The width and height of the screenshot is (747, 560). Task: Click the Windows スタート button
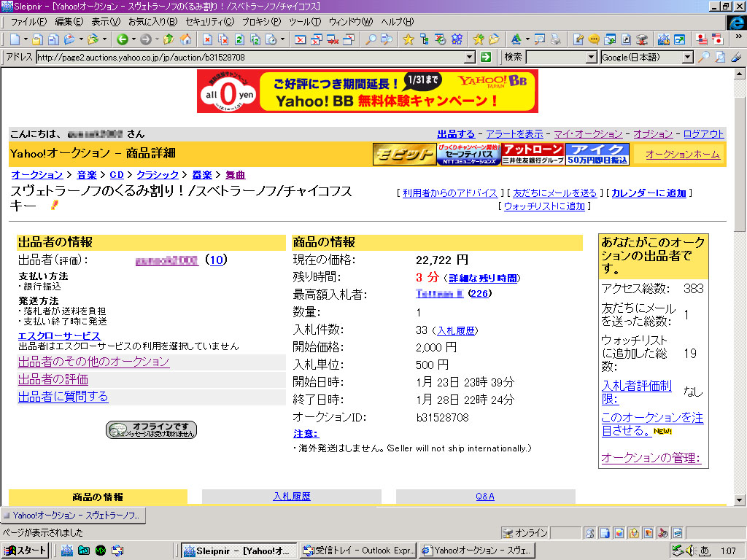pyautogui.click(x=26, y=551)
